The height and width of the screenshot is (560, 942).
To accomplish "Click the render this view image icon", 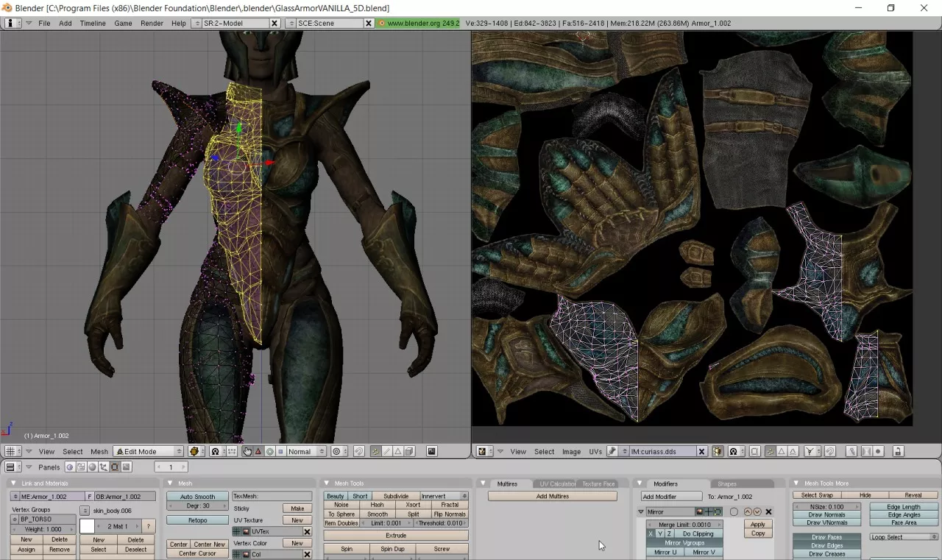I will pyautogui.click(x=431, y=451).
